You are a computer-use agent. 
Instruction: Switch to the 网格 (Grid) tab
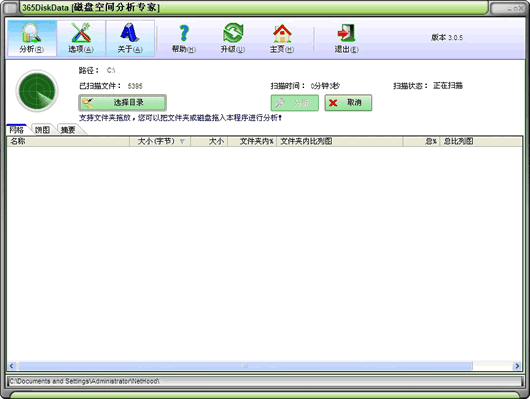pos(17,130)
